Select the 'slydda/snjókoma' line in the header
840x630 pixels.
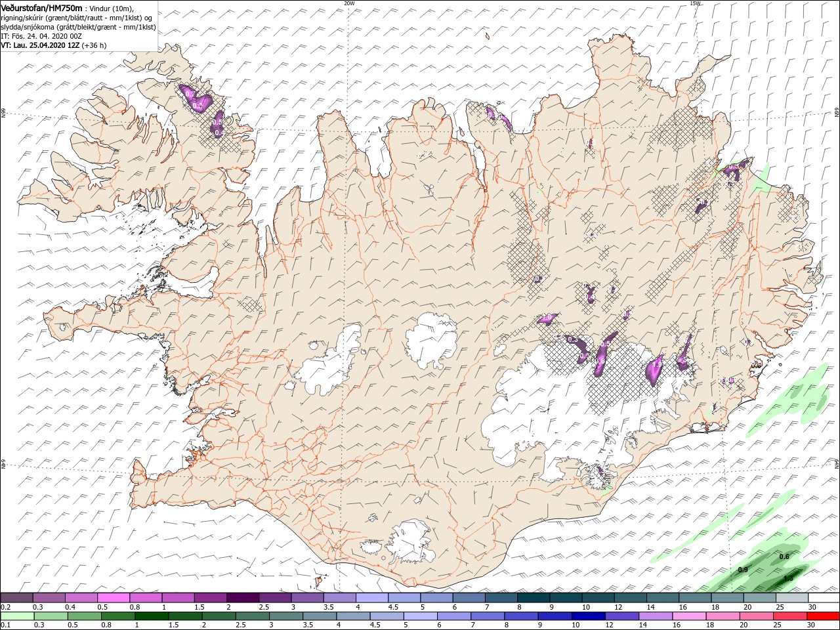point(79,27)
